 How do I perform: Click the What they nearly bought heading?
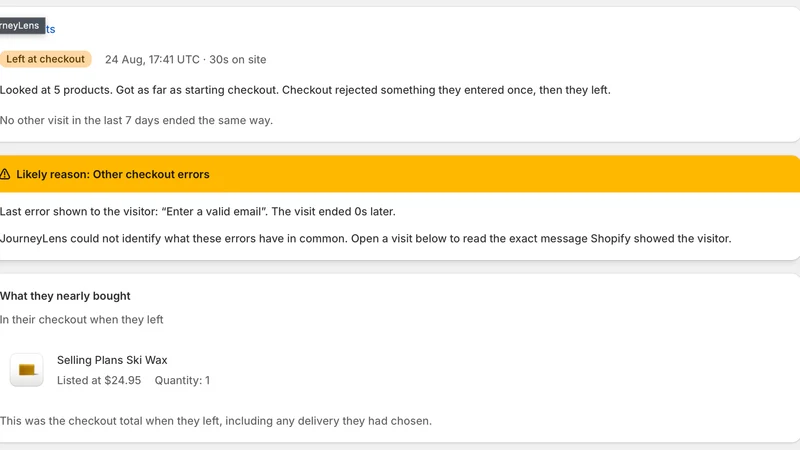(65, 296)
